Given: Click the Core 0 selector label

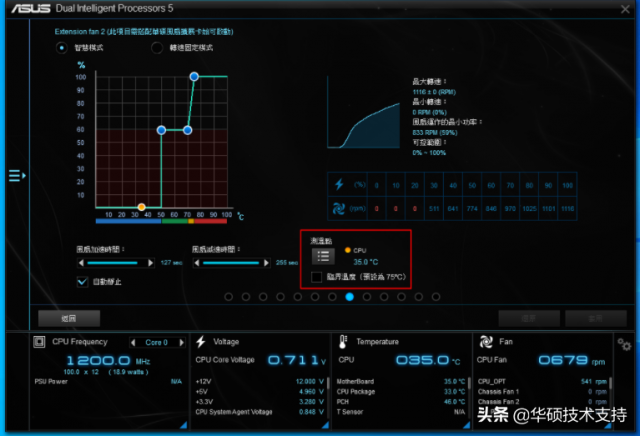Looking at the screenshot, I should 157,343.
